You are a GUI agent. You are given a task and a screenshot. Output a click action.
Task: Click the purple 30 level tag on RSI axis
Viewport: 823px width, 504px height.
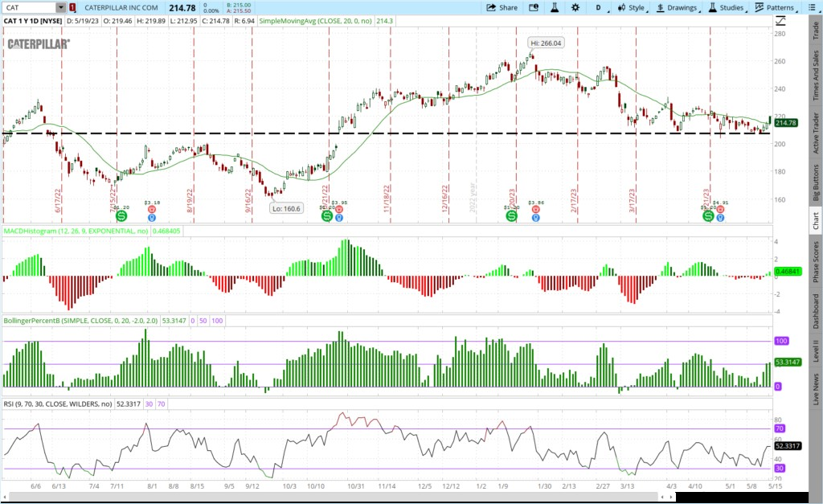[780, 469]
